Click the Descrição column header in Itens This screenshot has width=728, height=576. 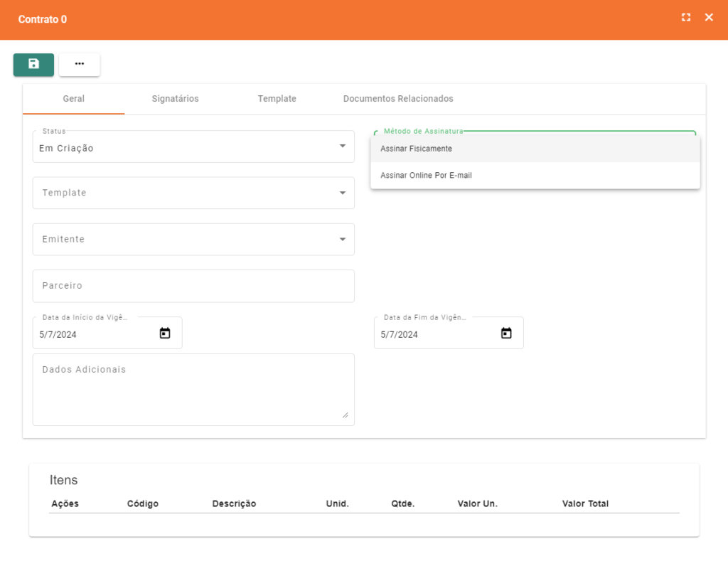coord(234,503)
